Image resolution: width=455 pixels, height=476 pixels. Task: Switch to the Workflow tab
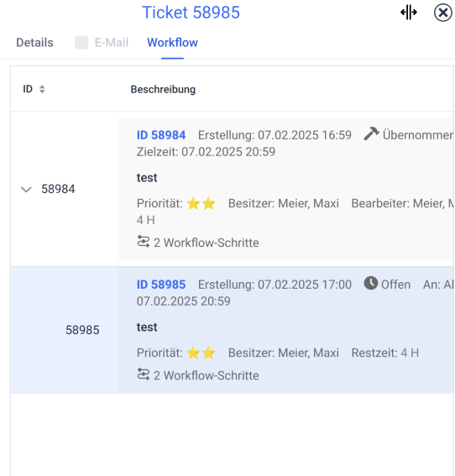click(172, 43)
